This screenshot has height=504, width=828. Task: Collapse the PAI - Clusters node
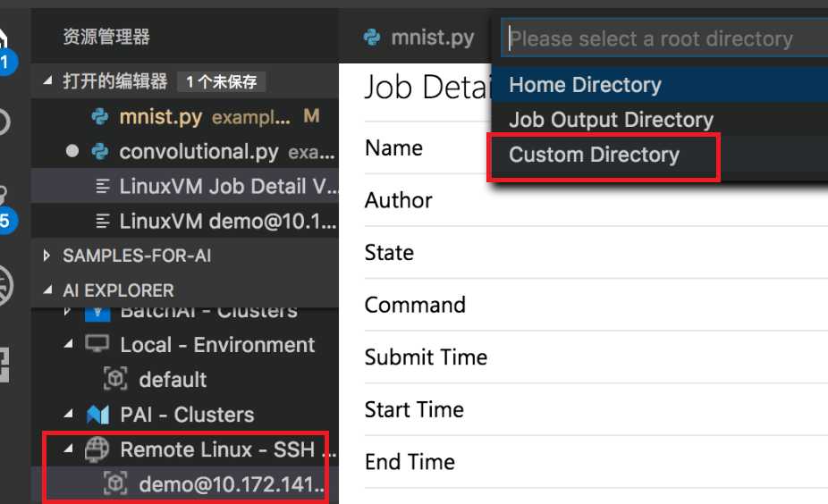(69, 415)
